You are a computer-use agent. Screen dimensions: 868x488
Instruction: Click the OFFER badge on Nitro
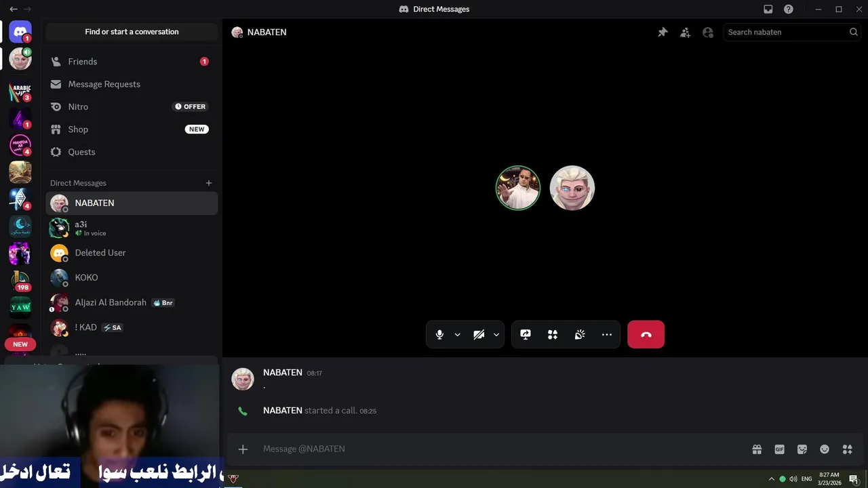190,106
